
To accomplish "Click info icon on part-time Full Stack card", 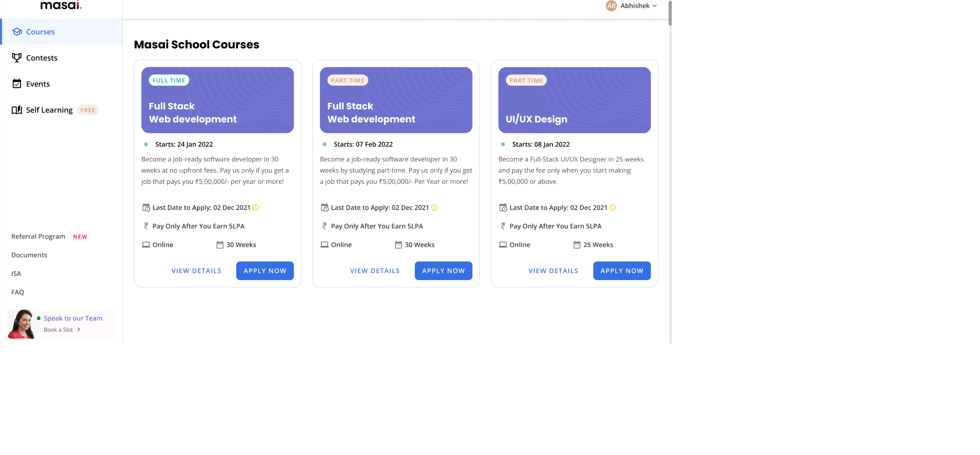I will tap(434, 208).
